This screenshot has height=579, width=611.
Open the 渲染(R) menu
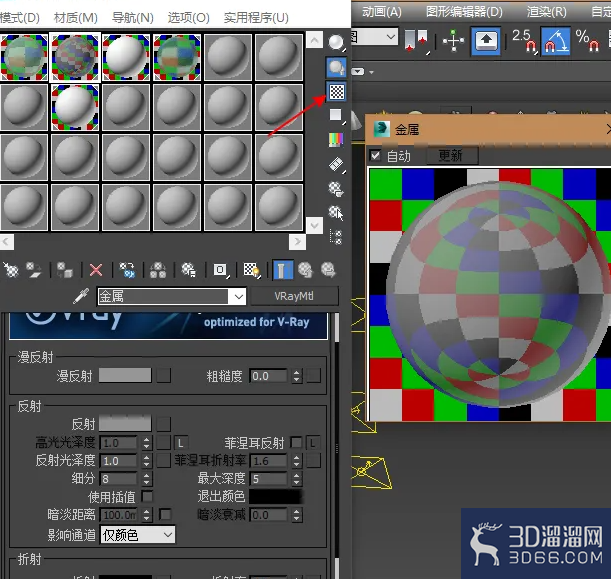point(547,12)
